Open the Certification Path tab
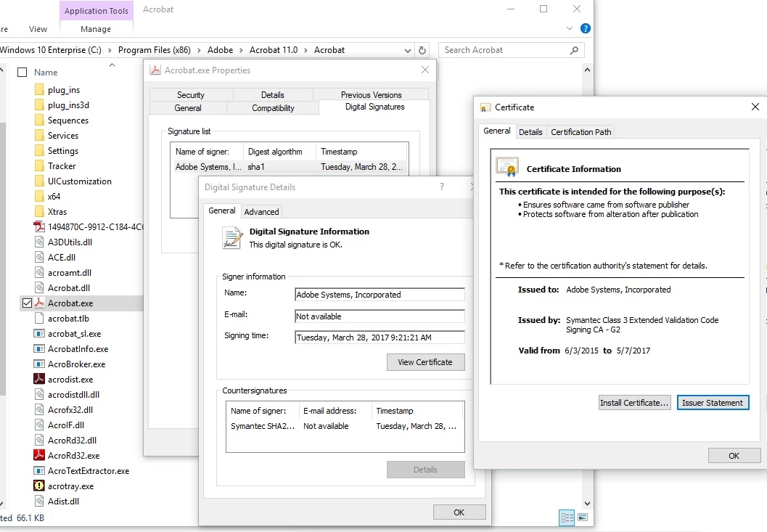 (x=581, y=131)
